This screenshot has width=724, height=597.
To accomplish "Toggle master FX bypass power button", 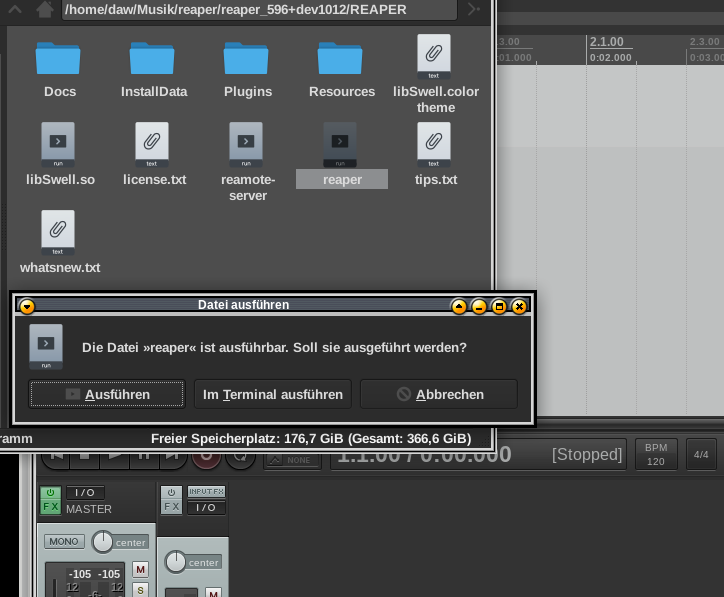I will coord(50,492).
